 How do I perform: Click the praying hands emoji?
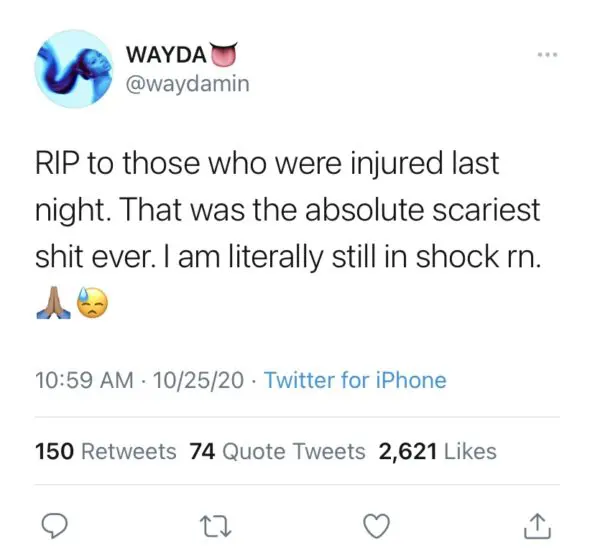(54, 303)
